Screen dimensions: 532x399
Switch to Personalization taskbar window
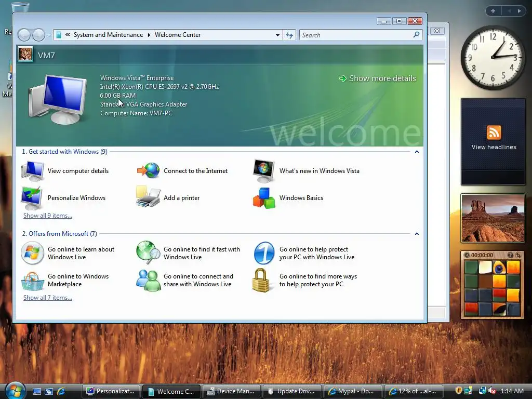[112, 391]
